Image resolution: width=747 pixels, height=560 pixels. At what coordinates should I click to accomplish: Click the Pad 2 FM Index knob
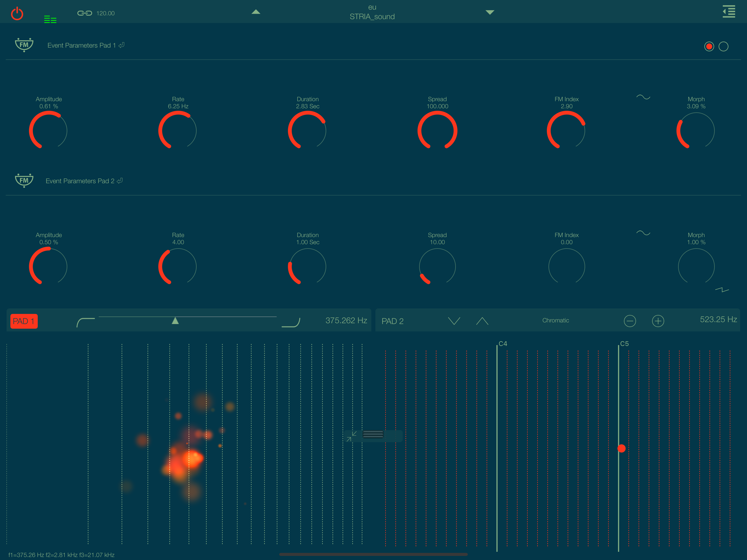(566, 266)
